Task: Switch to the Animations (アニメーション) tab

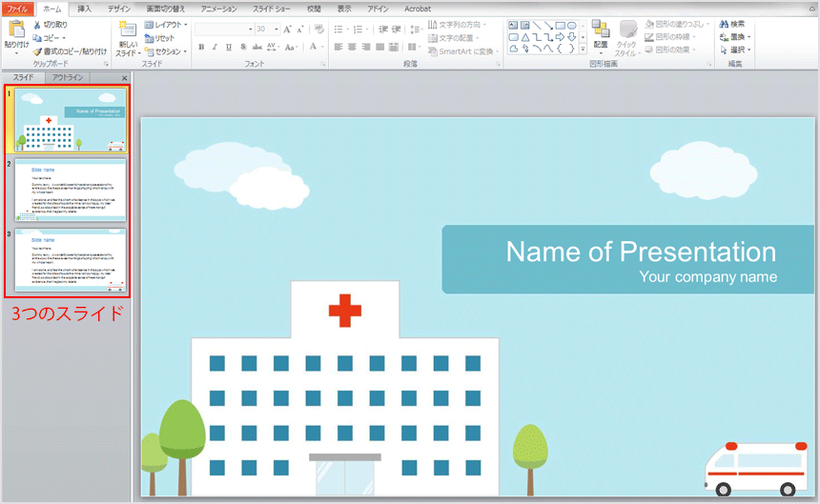Action: coord(218,9)
